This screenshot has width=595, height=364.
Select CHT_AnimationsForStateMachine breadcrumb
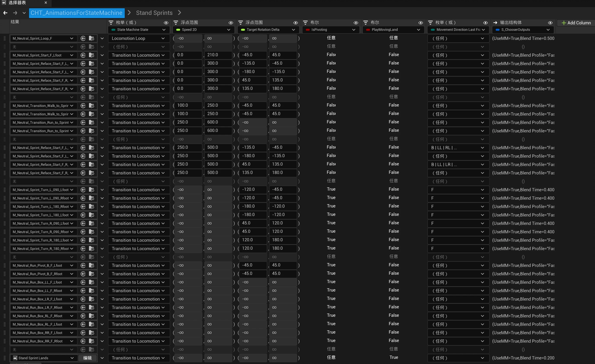(76, 13)
